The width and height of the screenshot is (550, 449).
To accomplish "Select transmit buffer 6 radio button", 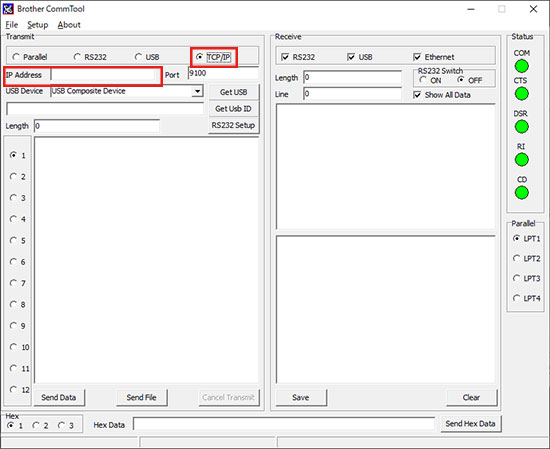I will point(13,262).
